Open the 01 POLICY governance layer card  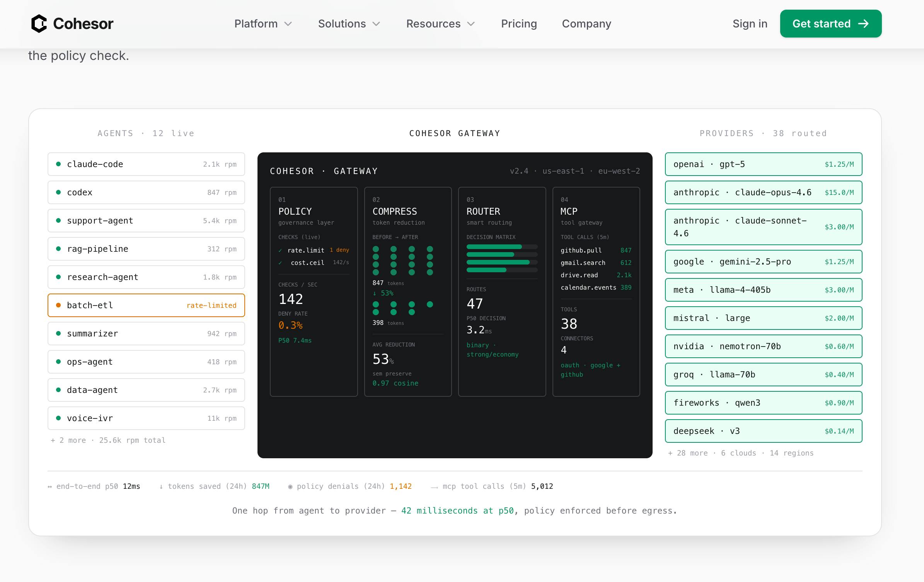314,292
